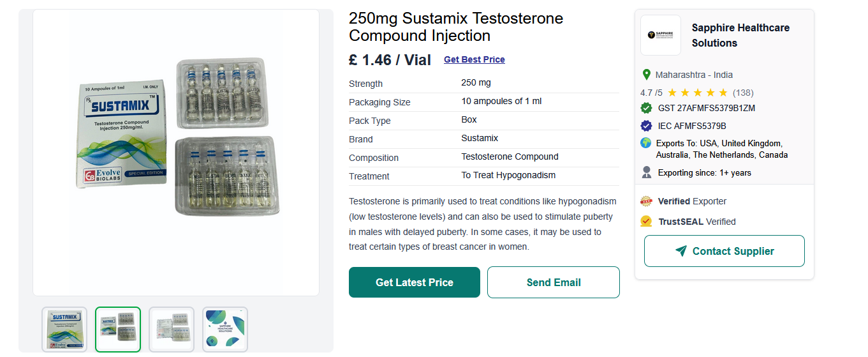The height and width of the screenshot is (357, 868).
Task: Click the green location pin icon
Action: coord(646,75)
